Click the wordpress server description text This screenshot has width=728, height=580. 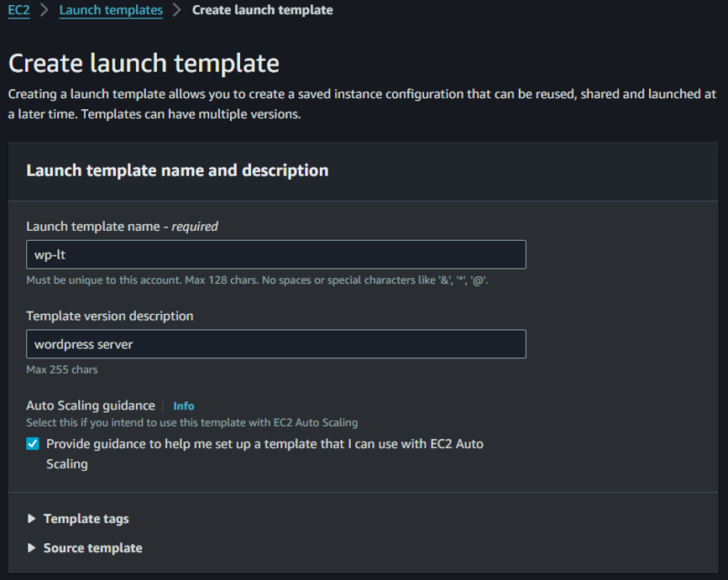pos(77,344)
